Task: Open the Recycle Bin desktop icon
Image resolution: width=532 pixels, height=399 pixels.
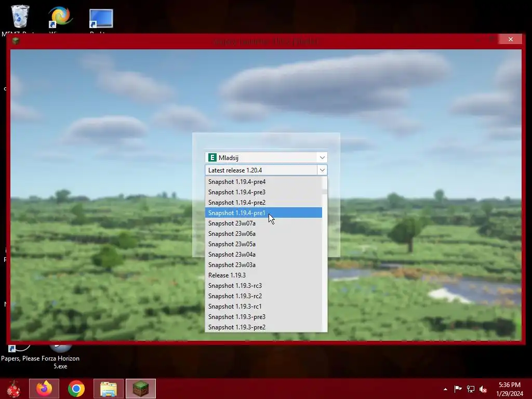Action: pyautogui.click(x=20, y=16)
